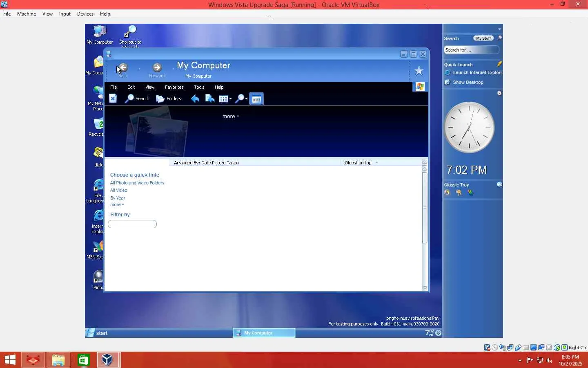Open the VirtualBox Input menu
This screenshot has height=368, width=588.
click(65, 14)
